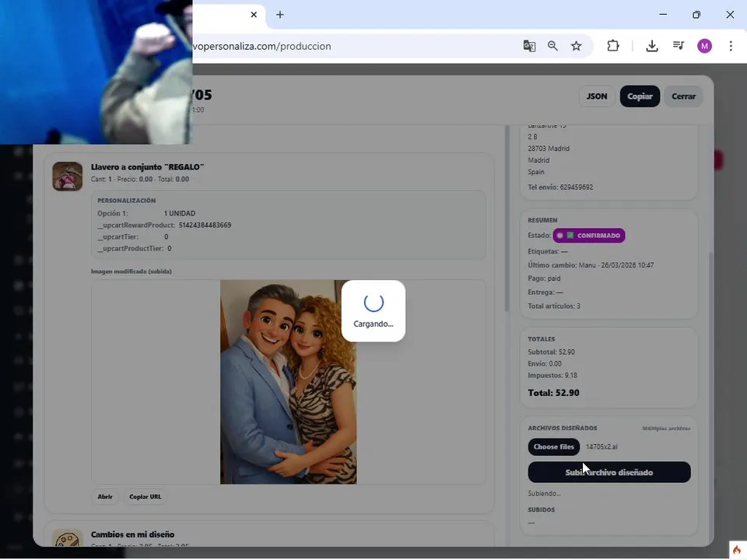Screen dimensions: 747x560
Task: Click Subir archivo diseñado button
Action: (608, 472)
